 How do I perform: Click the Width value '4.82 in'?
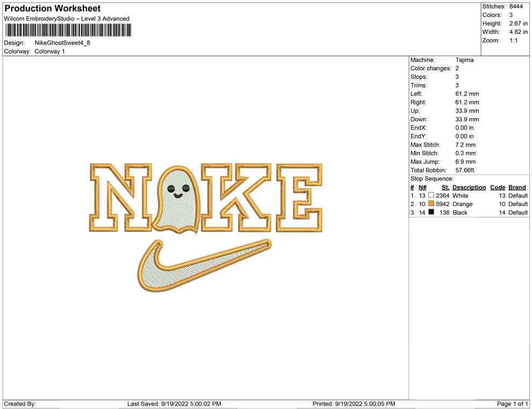click(518, 32)
